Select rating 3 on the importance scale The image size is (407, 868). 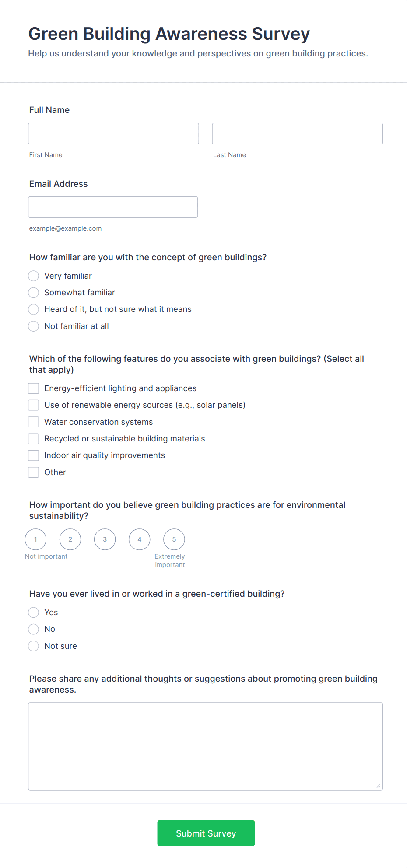click(x=105, y=539)
